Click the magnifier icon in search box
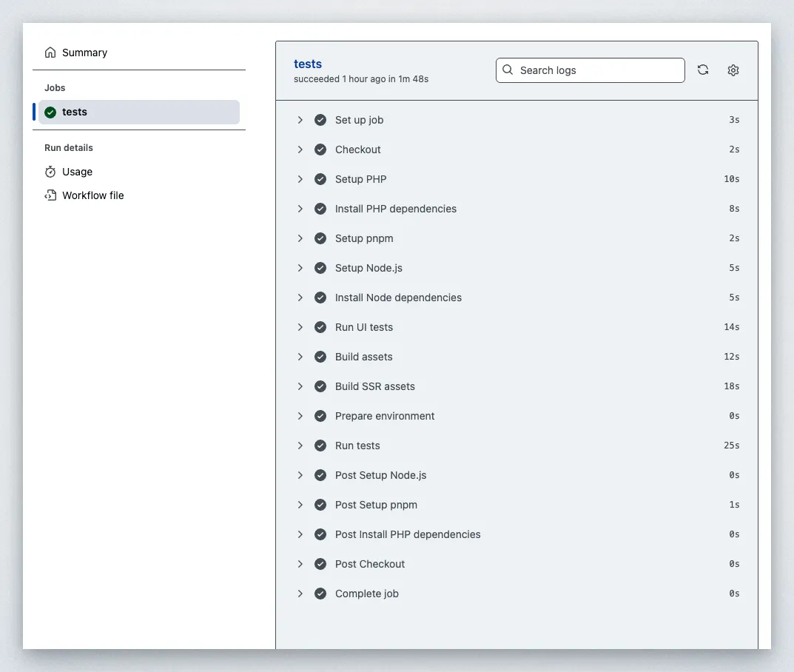 tap(508, 70)
